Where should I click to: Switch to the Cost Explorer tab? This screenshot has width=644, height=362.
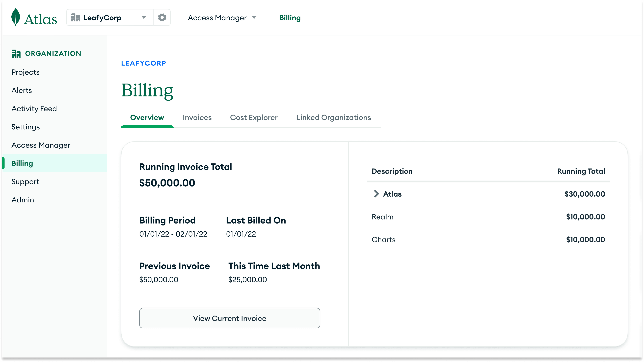pos(254,117)
